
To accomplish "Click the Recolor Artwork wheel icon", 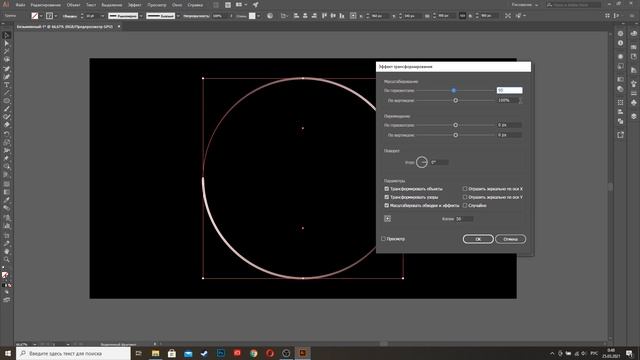I will click(270, 16).
